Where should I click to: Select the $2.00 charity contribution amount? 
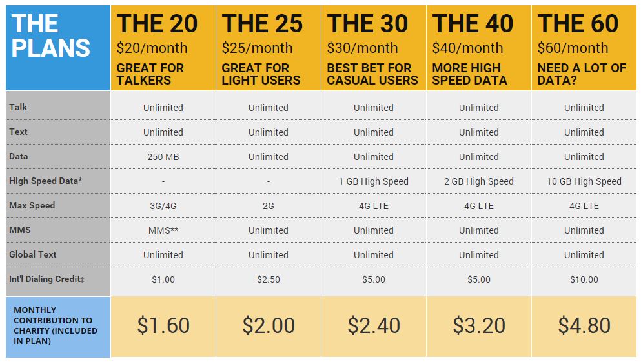tap(269, 325)
